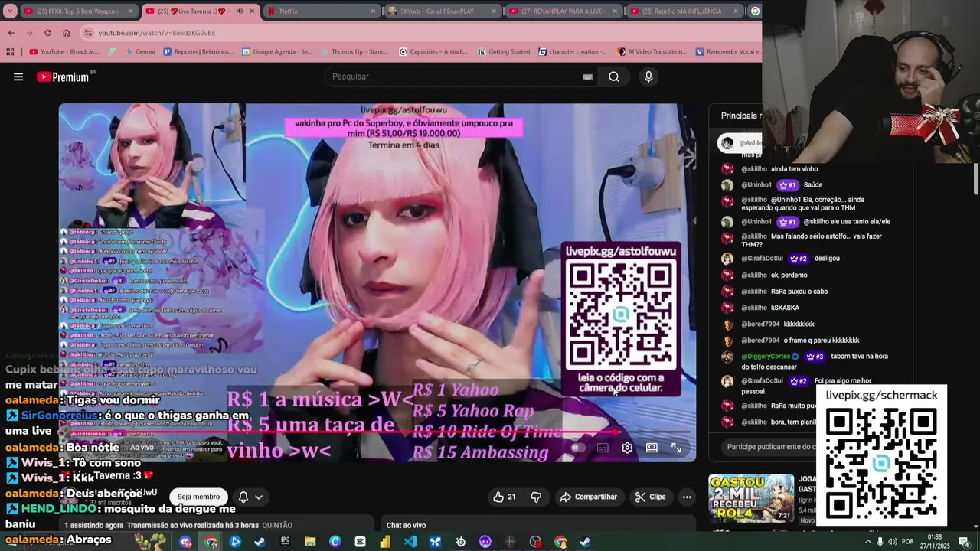Click the Clipe button
The width and height of the screenshot is (980, 551).
(x=650, y=497)
